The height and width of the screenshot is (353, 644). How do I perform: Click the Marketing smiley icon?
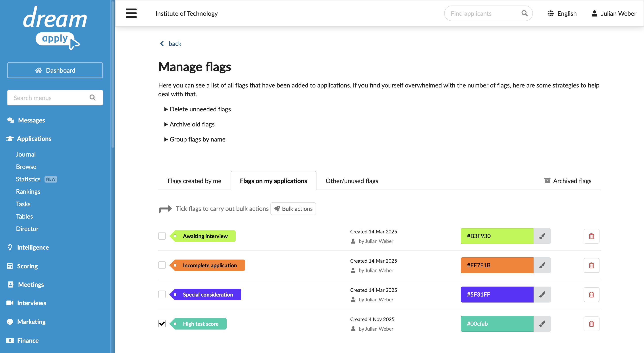(x=10, y=322)
